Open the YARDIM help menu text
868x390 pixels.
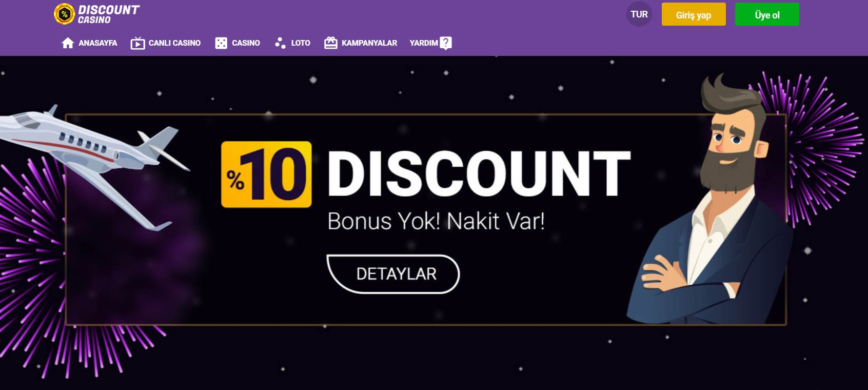[x=424, y=43]
